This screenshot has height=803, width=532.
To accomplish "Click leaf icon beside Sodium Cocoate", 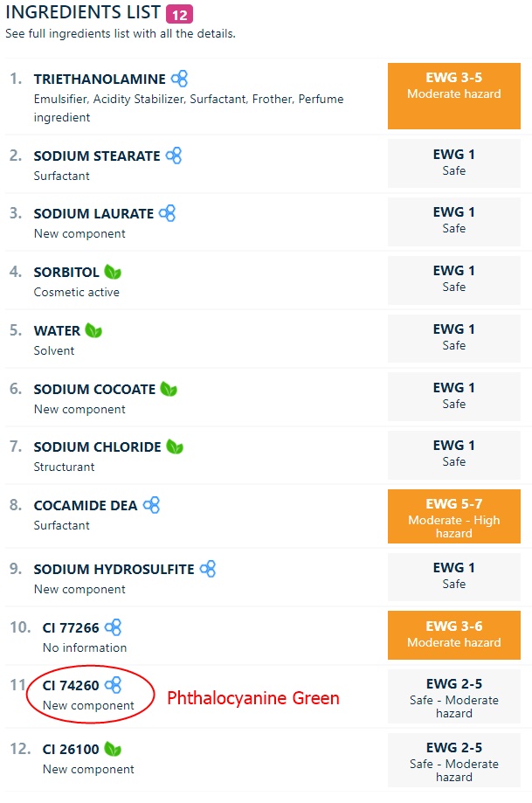I will pyautogui.click(x=169, y=389).
